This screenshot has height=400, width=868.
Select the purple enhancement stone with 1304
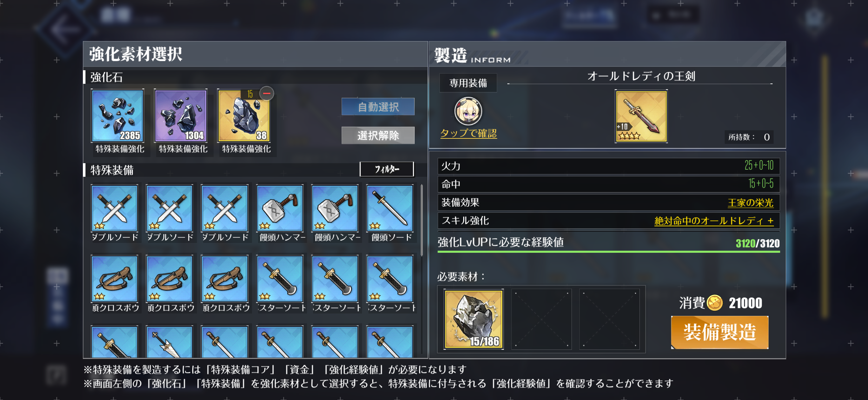pos(181,116)
